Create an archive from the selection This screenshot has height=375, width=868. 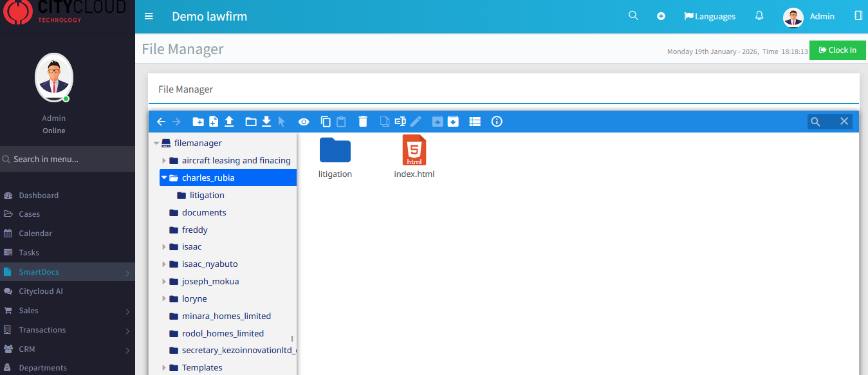coord(453,122)
